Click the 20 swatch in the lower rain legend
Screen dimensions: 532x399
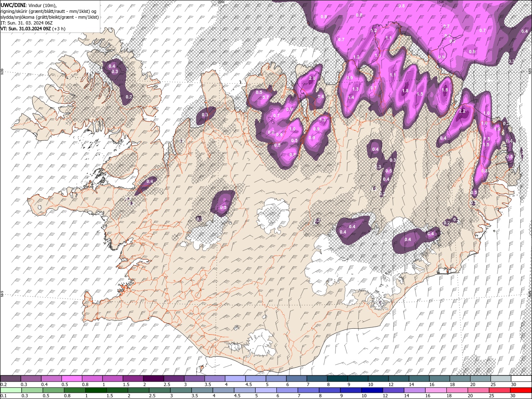click(478, 390)
